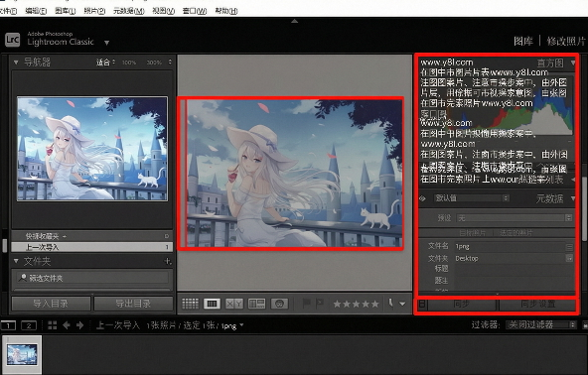Click filter folders search icon

pos(23,278)
